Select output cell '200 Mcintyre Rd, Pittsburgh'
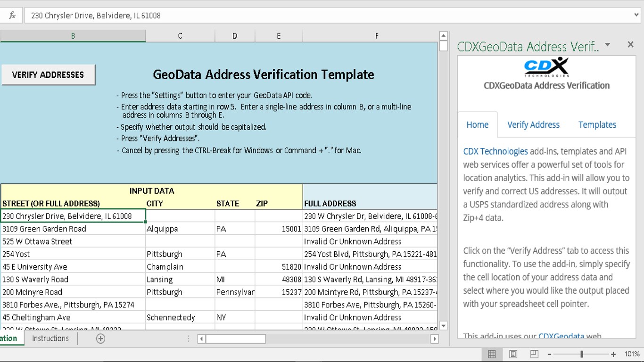The image size is (644, 362). (370, 292)
